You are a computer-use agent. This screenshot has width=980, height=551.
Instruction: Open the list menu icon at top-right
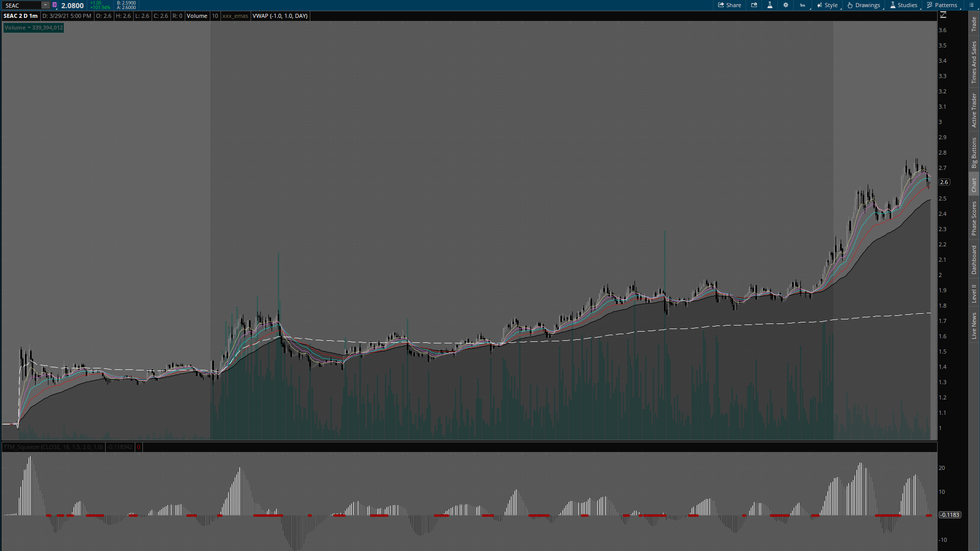tap(971, 5)
